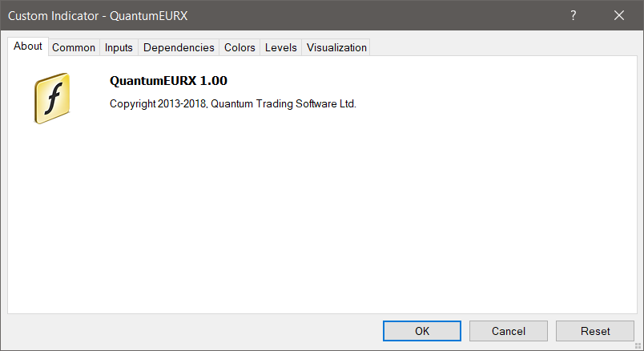644x351 pixels.
Task: Click the dialog resize grip corner
Action: [x=638, y=346]
